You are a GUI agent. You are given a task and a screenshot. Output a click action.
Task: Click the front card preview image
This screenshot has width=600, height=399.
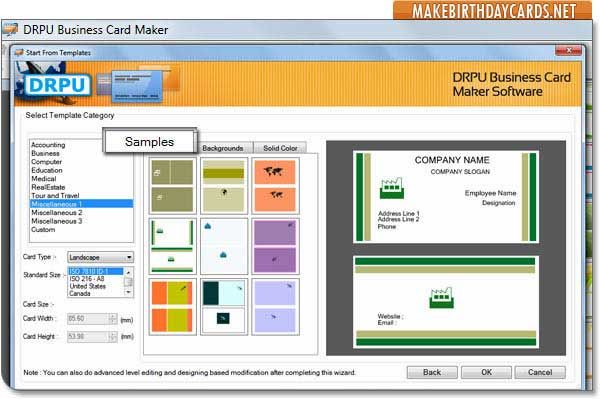(x=446, y=197)
